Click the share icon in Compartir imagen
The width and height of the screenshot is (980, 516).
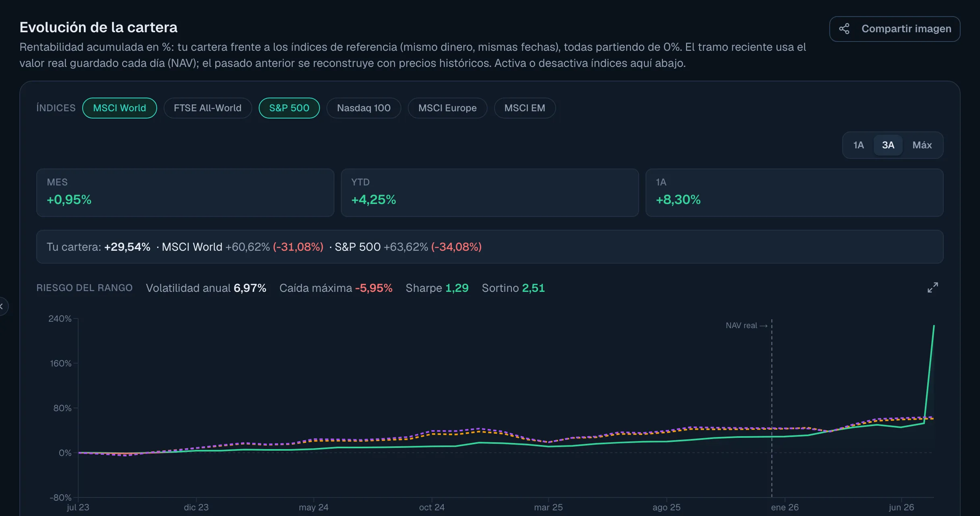click(844, 29)
